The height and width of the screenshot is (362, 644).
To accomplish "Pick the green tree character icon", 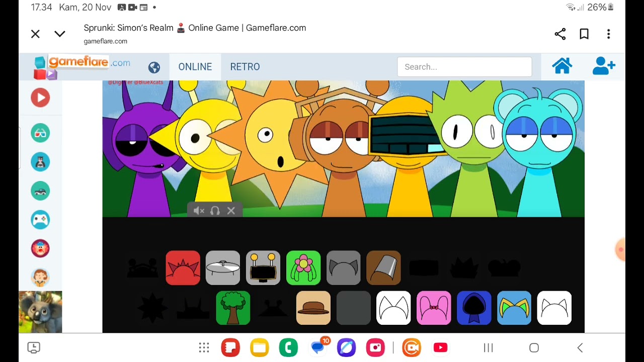I will [233, 308].
